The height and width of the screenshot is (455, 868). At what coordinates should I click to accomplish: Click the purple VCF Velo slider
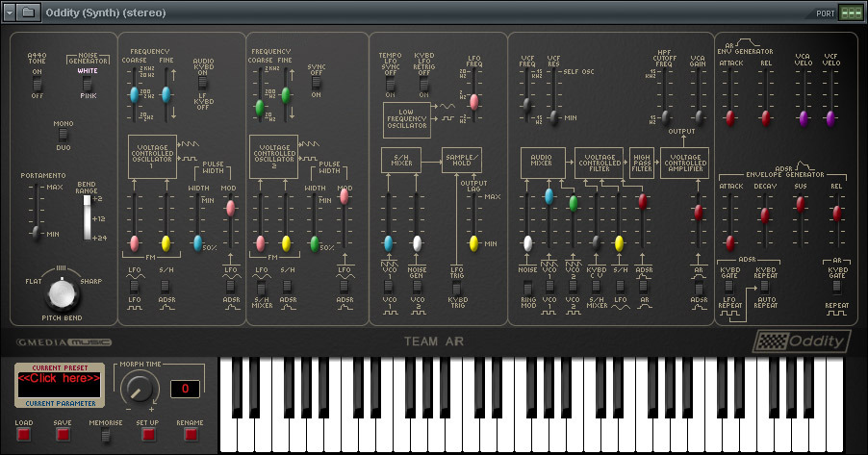(830, 118)
